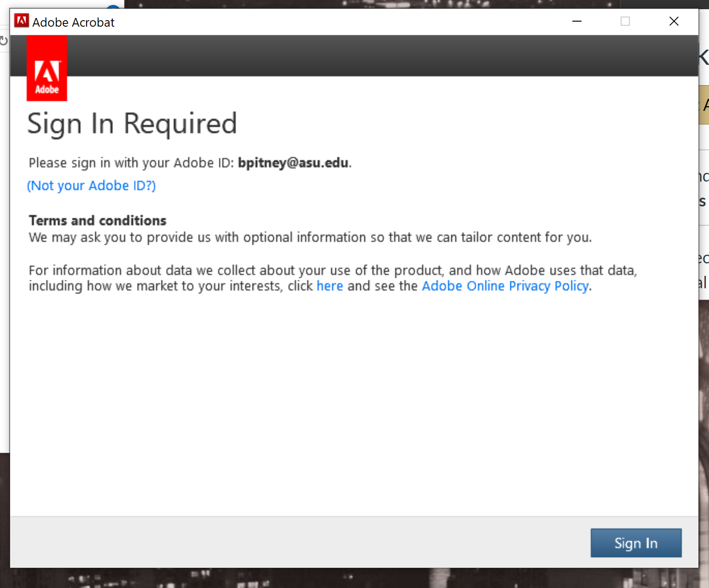The width and height of the screenshot is (709, 588).
Task: Click the gold button behind the dialog
Action: click(x=704, y=105)
